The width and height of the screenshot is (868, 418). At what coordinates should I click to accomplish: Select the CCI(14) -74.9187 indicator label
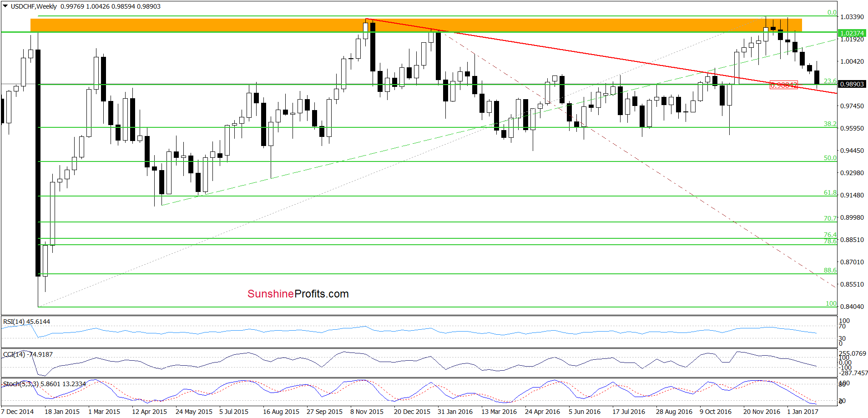point(28,354)
